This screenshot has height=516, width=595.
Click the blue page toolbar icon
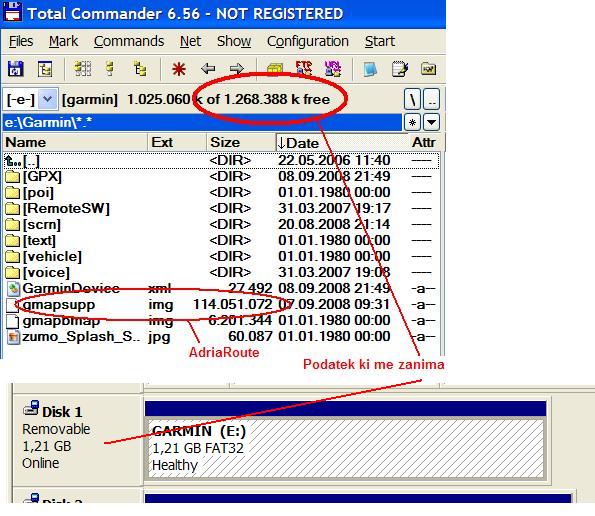click(370, 69)
